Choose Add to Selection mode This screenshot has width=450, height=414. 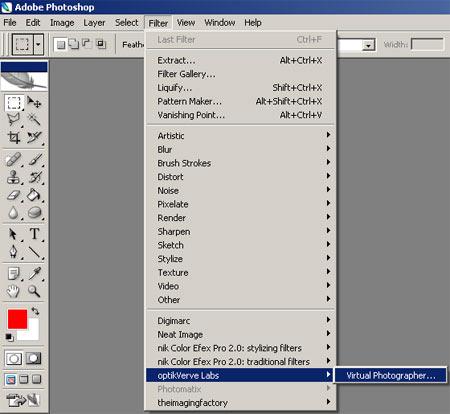[74, 44]
